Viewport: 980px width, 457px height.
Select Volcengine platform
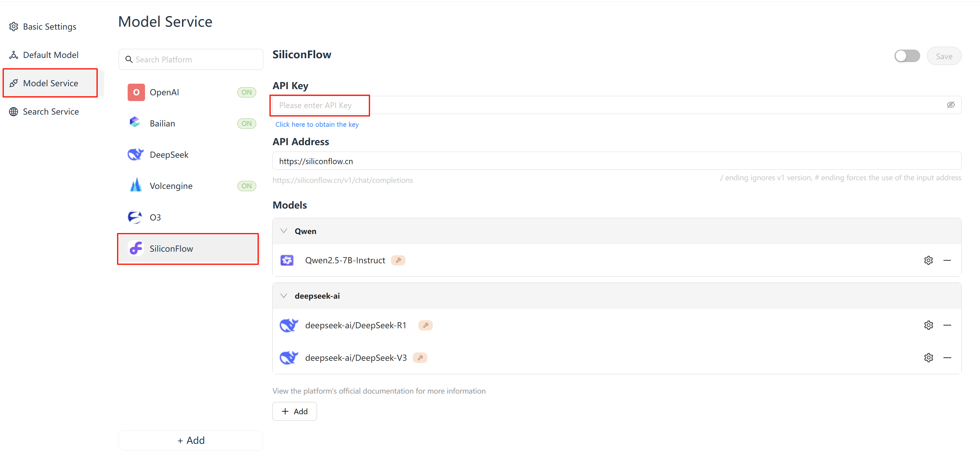190,186
